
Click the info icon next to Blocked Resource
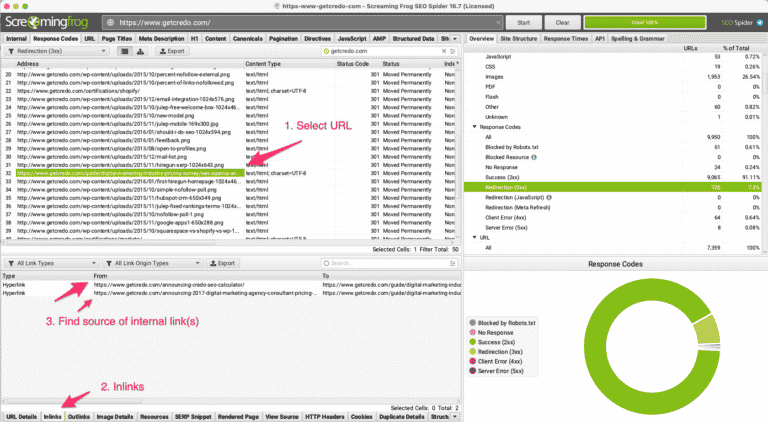tap(534, 157)
